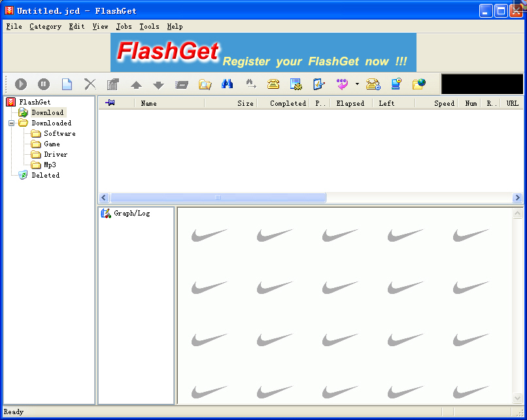The image size is (527, 420).
Task: Select the Software folder
Action: (59, 133)
